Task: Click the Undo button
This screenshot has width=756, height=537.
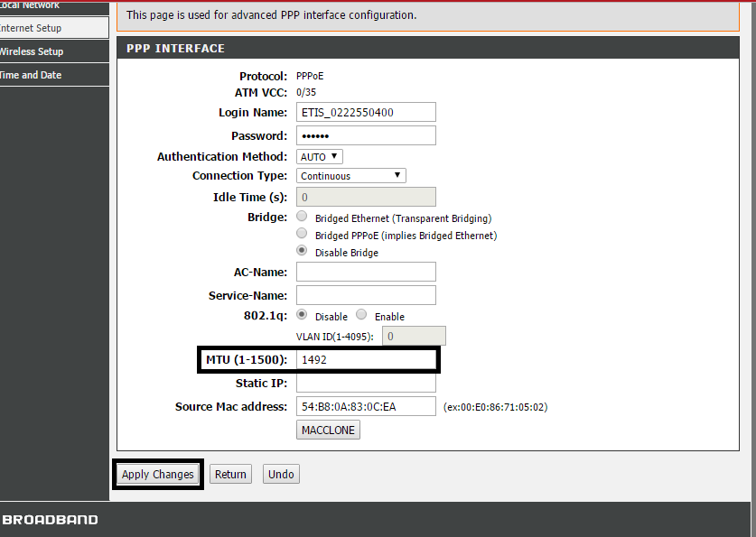Action: pos(281,475)
